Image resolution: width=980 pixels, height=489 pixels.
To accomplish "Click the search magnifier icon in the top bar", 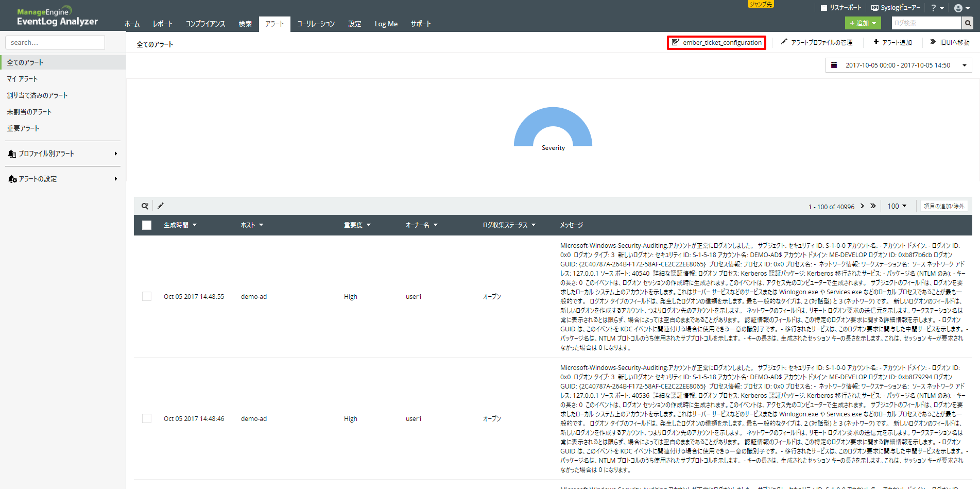I will (x=968, y=23).
